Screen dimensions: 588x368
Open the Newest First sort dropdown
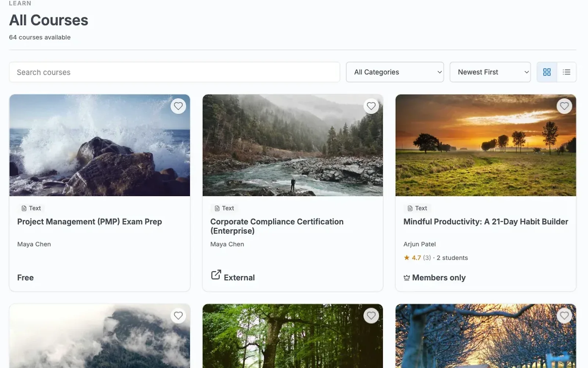pyautogui.click(x=490, y=72)
